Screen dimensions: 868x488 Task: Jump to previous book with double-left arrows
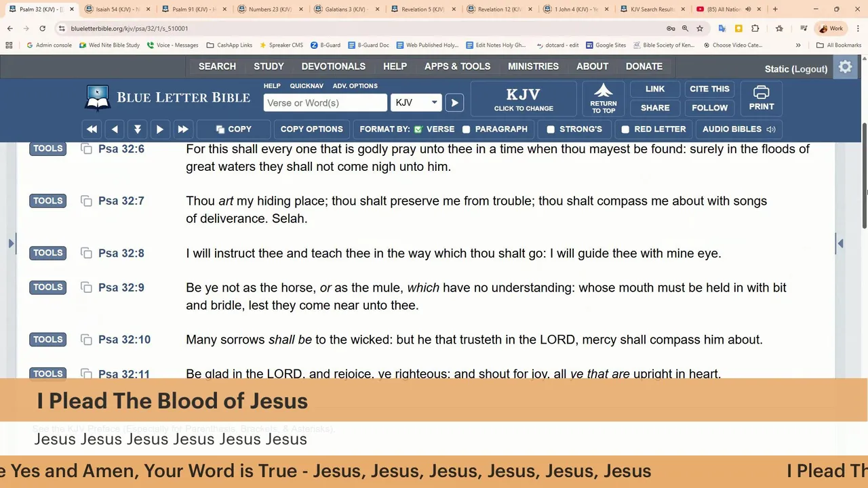[92, 129]
